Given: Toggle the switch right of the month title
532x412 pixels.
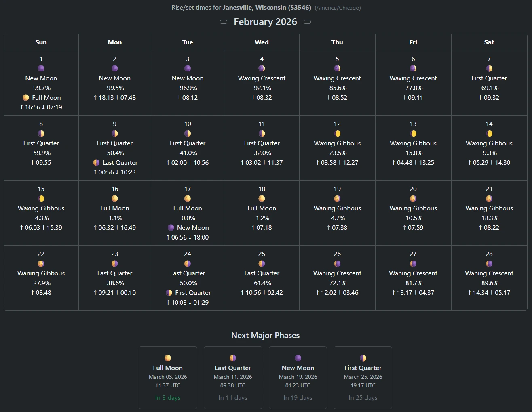Looking at the screenshot, I should 307,22.
